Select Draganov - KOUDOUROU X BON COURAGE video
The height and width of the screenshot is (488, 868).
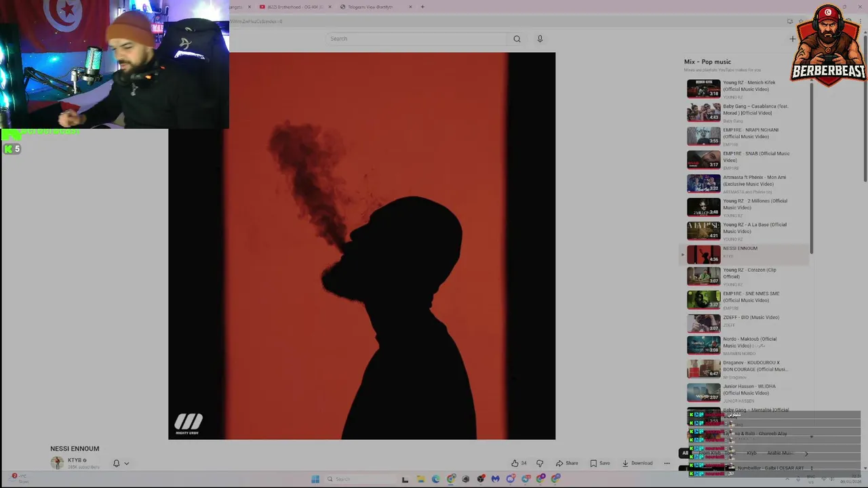(745, 369)
